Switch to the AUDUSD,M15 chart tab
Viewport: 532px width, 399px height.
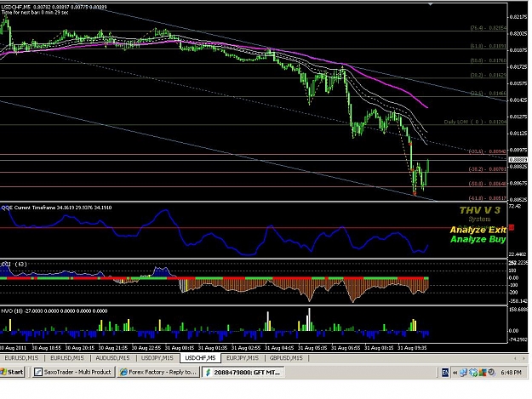[x=112, y=358]
